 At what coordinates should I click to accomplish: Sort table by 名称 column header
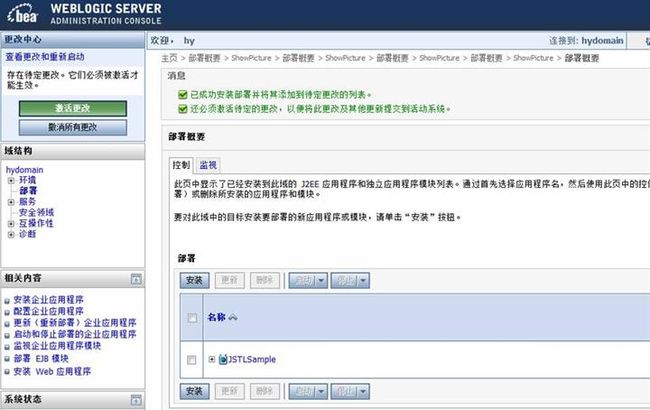(x=216, y=318)
